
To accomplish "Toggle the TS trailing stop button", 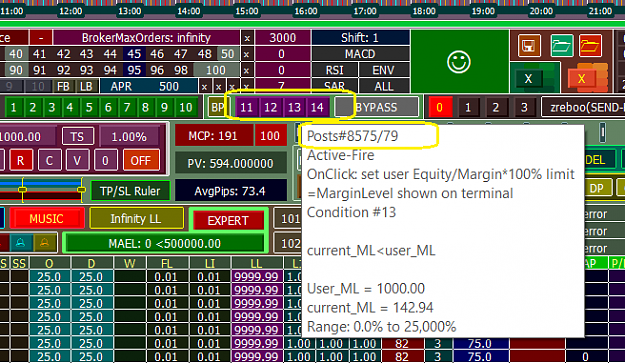I will click(77, 137).
